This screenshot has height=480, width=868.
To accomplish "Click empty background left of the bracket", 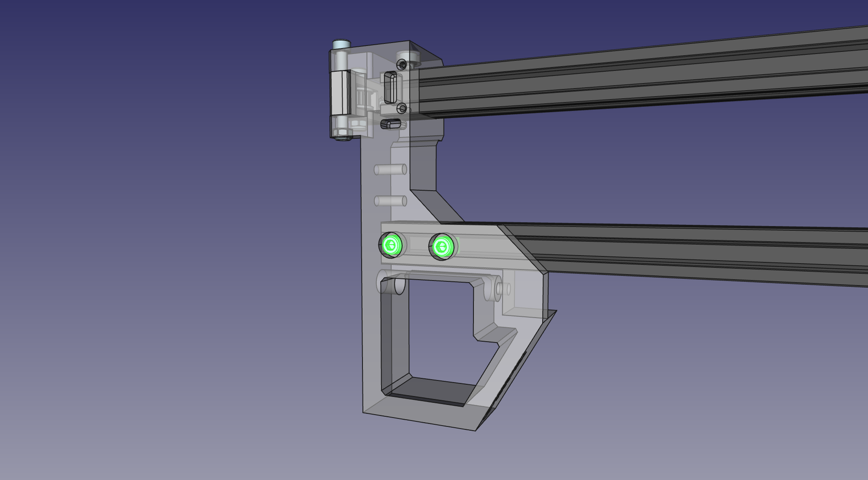I will point(169,253).
